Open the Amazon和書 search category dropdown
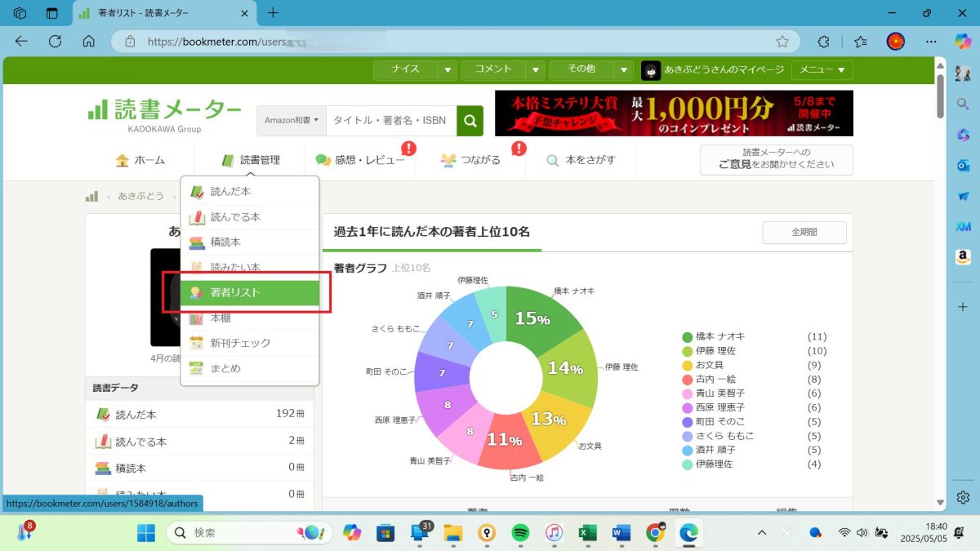The height and width of the screenshot is (551, 980). 291,121
